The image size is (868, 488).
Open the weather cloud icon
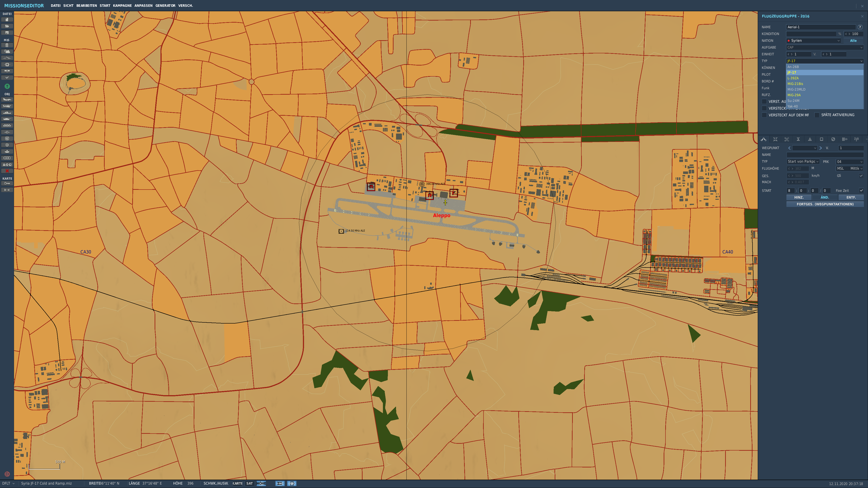click(x=7, y=52)
